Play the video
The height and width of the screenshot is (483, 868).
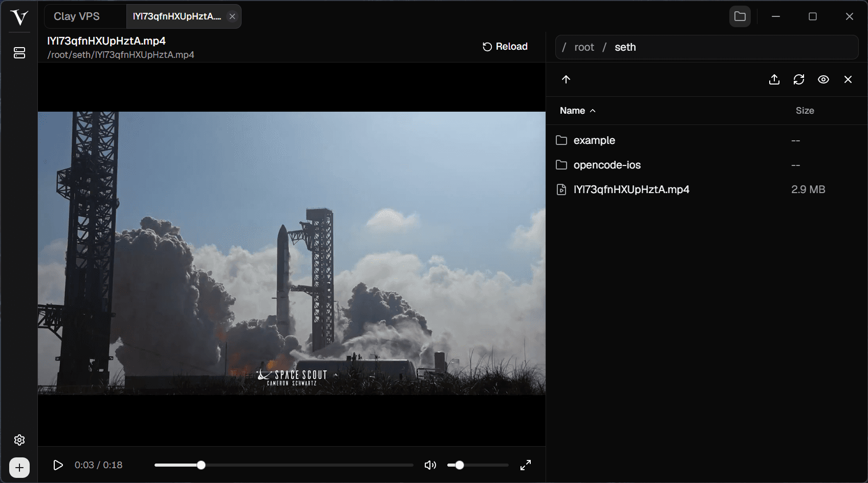[58, 465]
